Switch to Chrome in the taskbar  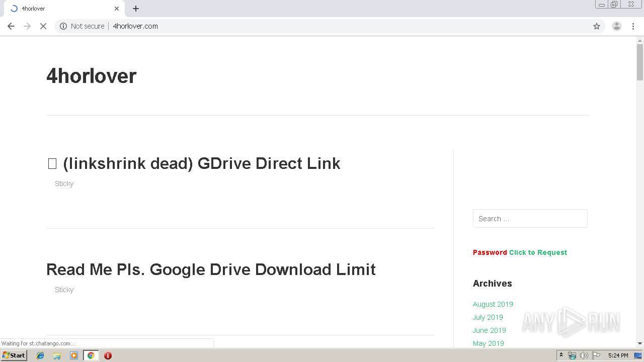pyautogui.click(x=91, y=355)
